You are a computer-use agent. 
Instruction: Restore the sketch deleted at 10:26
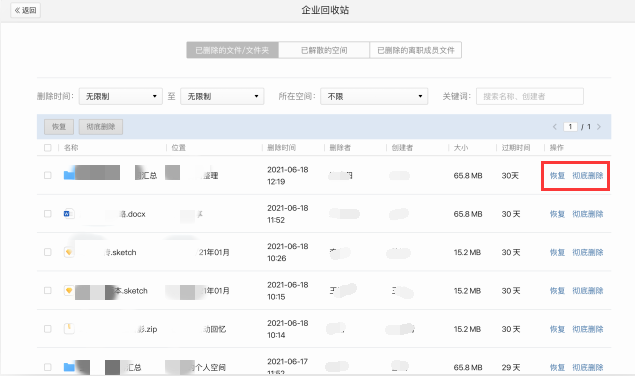[557, 252]
